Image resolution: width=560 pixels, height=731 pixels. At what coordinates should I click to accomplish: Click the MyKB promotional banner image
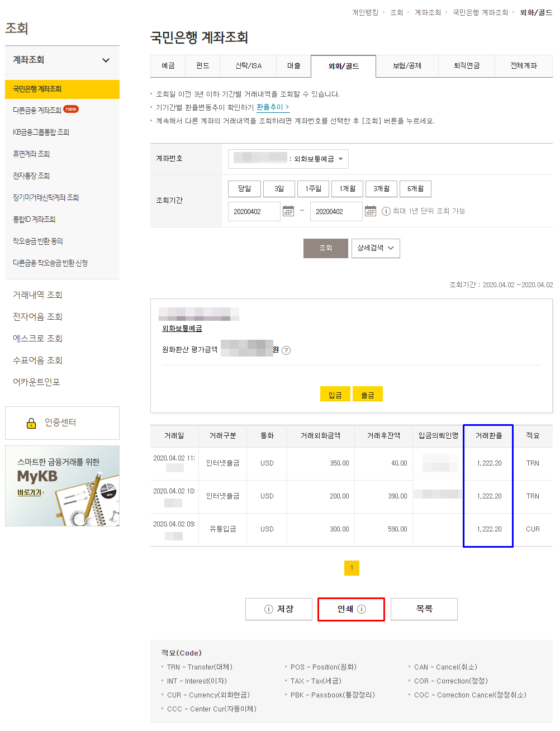[62, 486]
